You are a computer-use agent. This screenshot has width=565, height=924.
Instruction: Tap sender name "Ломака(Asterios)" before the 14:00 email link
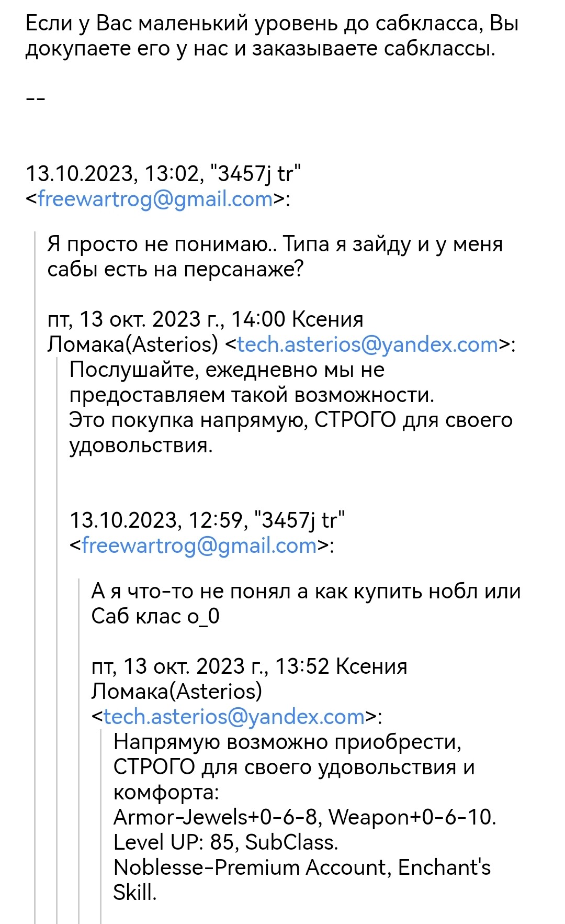(x=132, y=344)
